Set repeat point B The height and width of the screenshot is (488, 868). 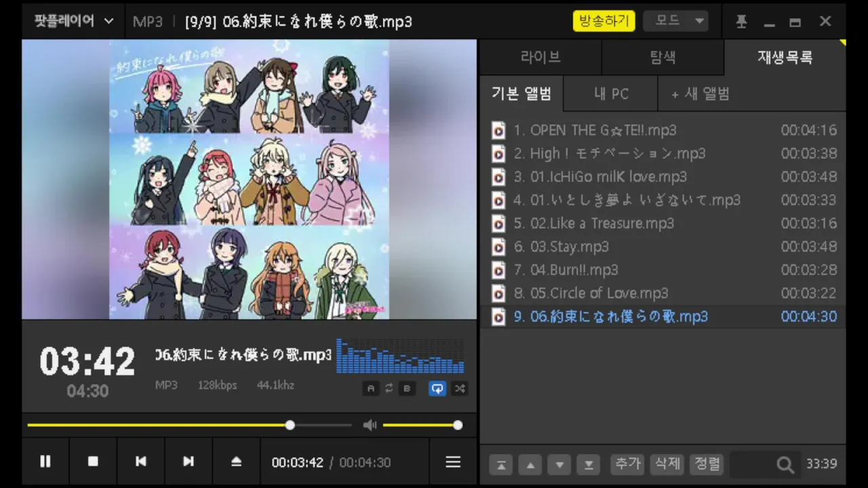(x=407, y=388)
